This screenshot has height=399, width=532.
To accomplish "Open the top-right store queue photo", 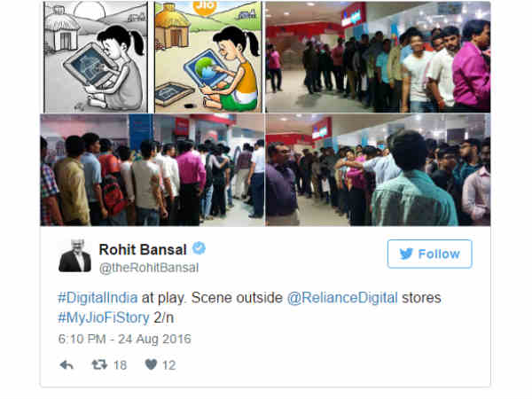I will (x=378, y=57).
